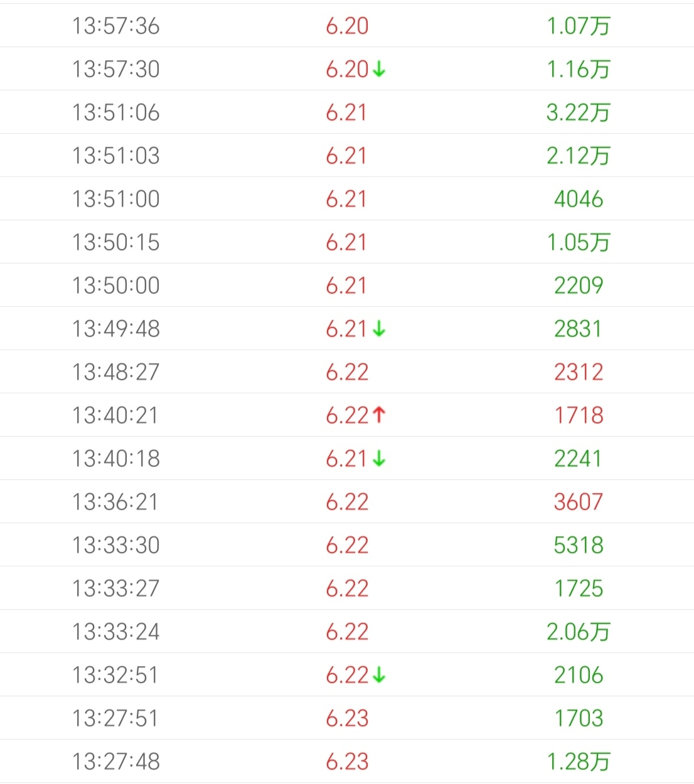The width and height of the screenshot is (694, 784).
Task: Click the red up arrow at 13:40:21
Action: [379, 415]
